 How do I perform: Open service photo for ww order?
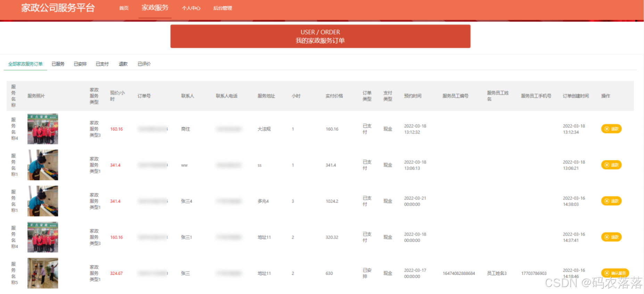coord(43,165)
